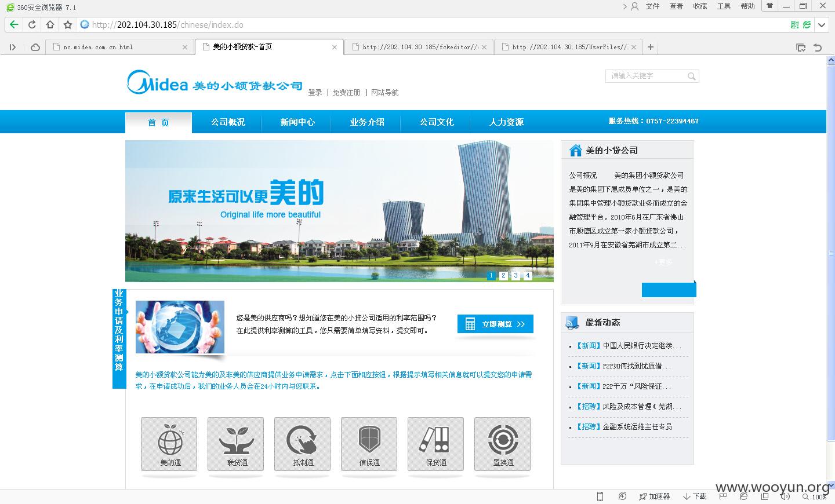Open 保贷通 service icon
Viewport: 835px width, 504px height.
pyautogui.click(x=435, y=444)
